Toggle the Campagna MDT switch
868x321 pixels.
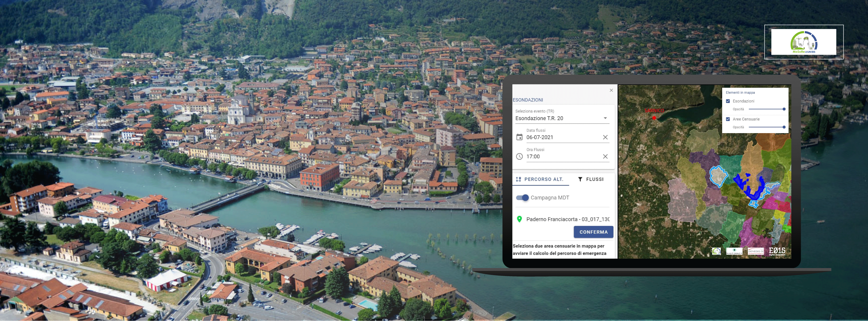(522, 198)
